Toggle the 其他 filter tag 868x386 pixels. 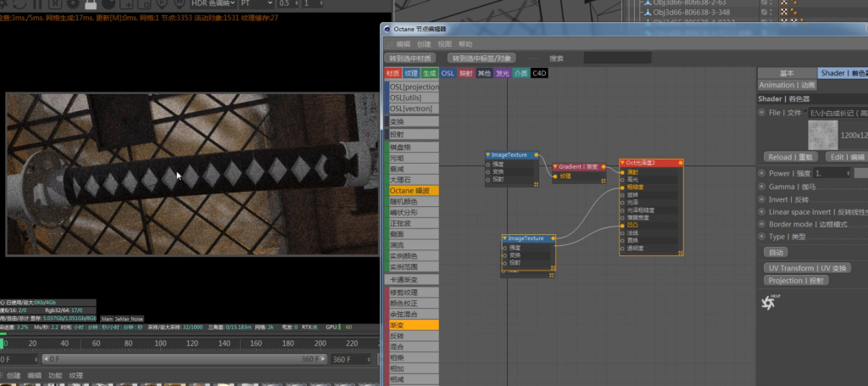[484, 73]
